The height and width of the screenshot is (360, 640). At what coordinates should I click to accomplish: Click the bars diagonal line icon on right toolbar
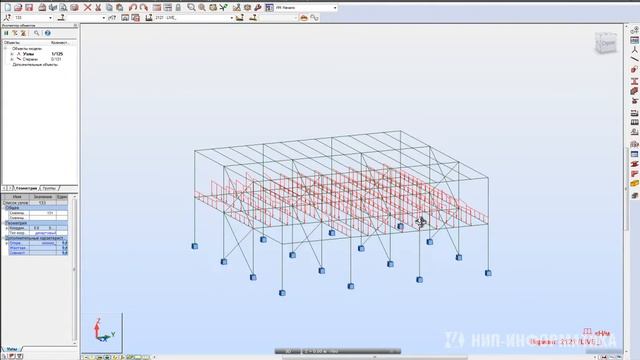[634, 59]
